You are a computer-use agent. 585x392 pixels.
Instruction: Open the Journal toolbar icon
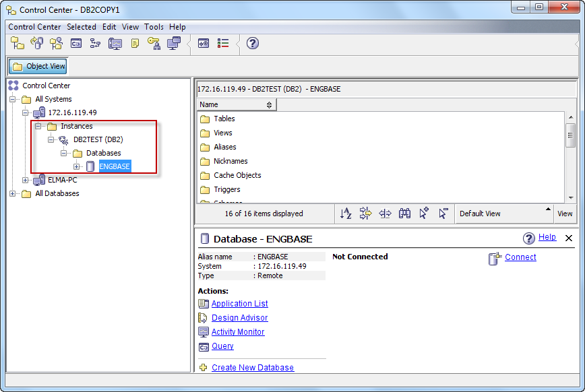tap(134, 43)
